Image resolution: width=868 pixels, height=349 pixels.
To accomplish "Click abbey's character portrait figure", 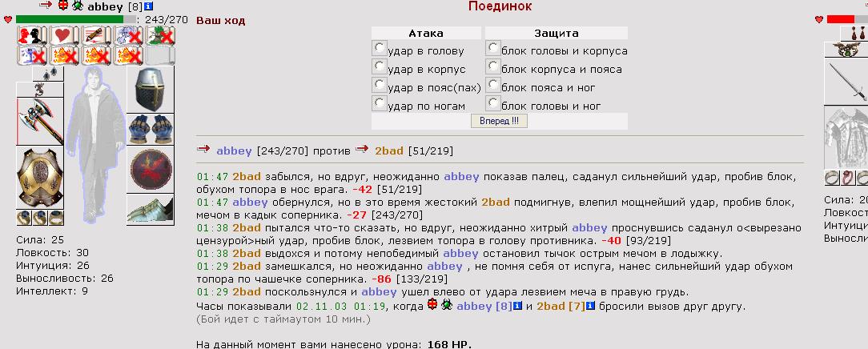I will (96, 146).
